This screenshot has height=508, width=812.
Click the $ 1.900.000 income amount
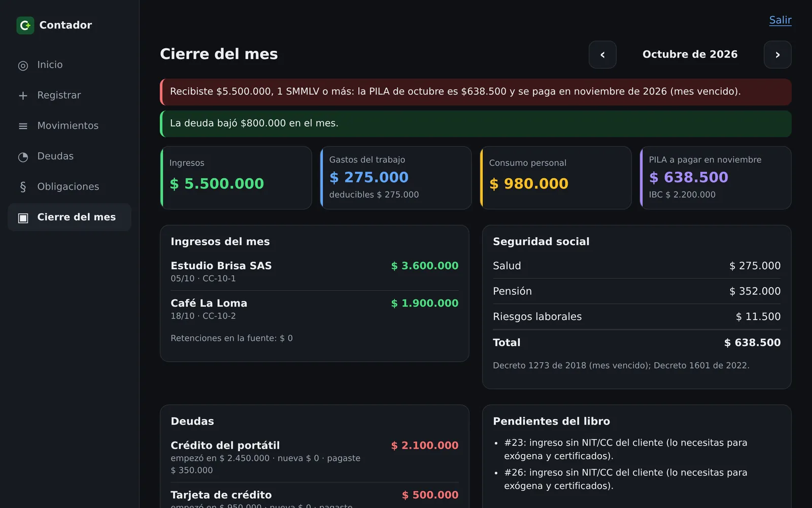[x=425, y=303]
